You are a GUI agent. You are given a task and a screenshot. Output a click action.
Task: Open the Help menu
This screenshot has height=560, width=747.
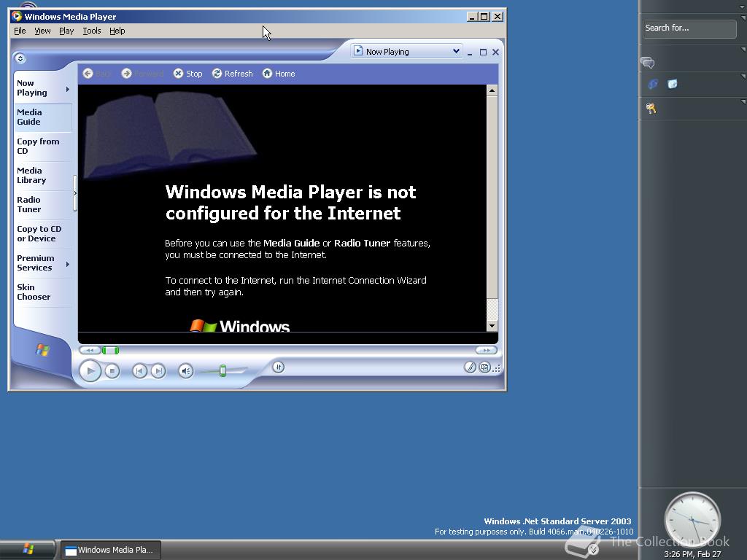coord(117,31)
